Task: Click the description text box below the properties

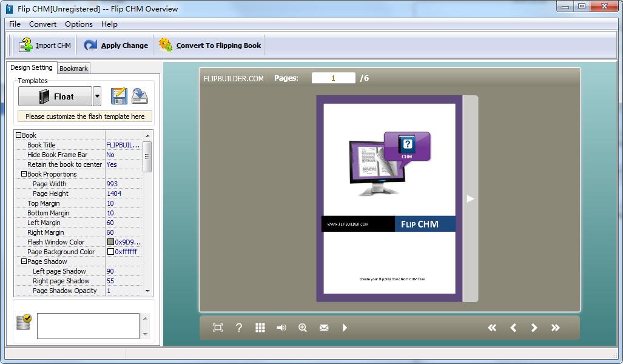Action: pyautogui.click(x=88, y=326)
